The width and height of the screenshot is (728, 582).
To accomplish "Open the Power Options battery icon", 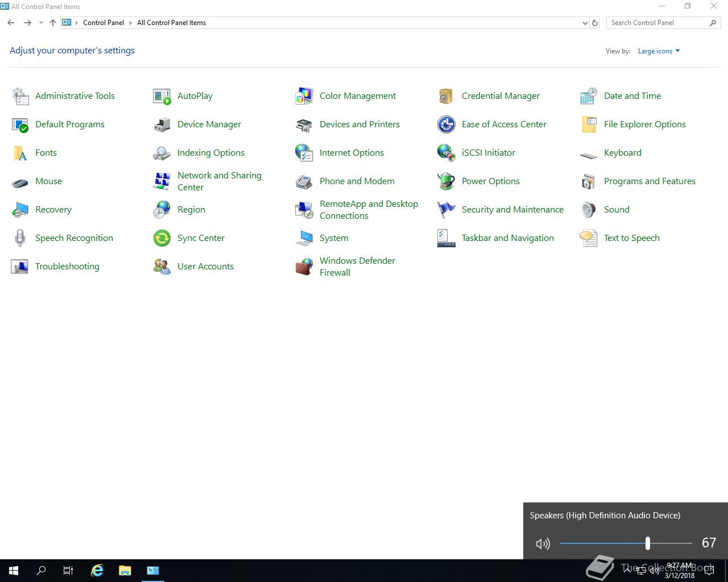I will pyautogui.click(x=446, y=181).
